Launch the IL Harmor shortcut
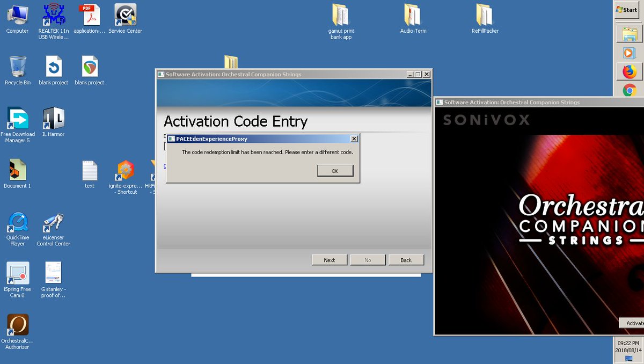The height and width of the screenshot is (364, 644). click(x=53, y=122)
